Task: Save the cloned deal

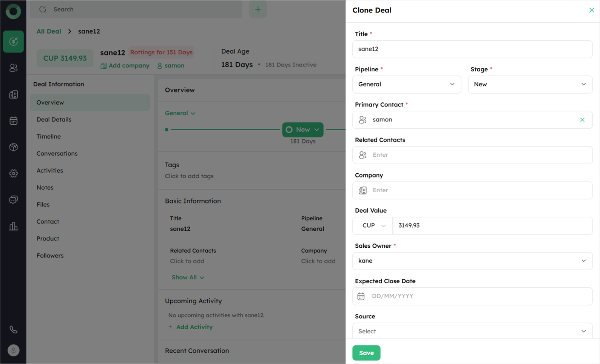Action: [366, 353]
